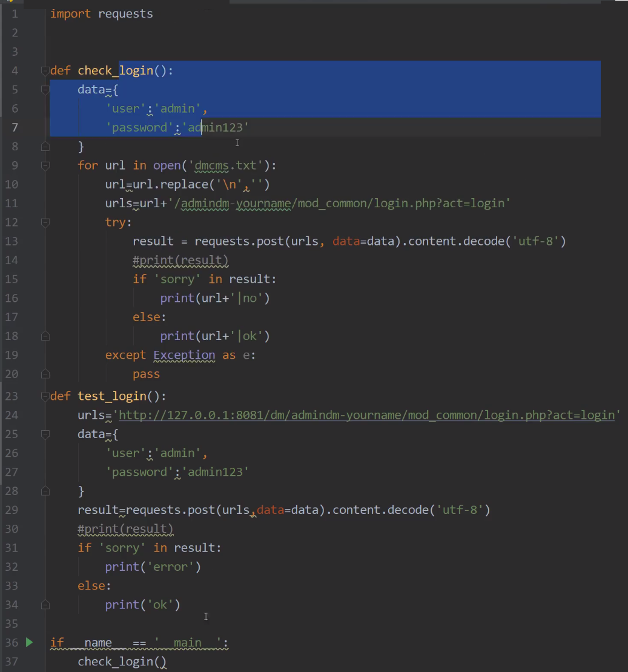Collapse the data dictionary fold on line 5
The image size is (628, 672).
(44, 90)
